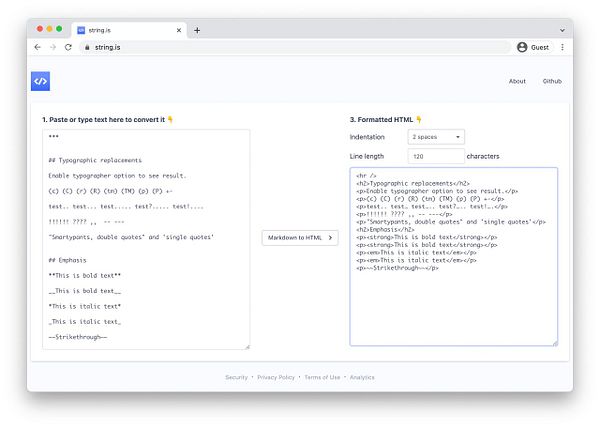Open the About page link

pos(517,81)
